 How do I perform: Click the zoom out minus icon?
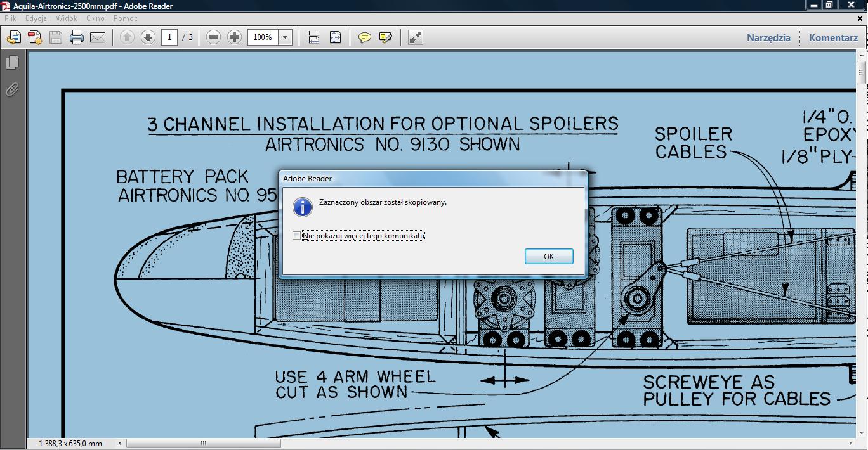click(214, 37)
